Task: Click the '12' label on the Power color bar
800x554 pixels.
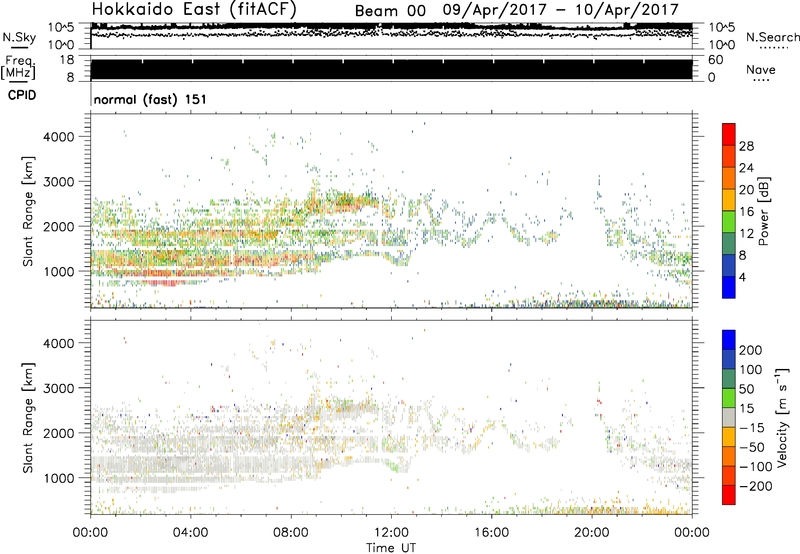Action: [x=746, y=234]
